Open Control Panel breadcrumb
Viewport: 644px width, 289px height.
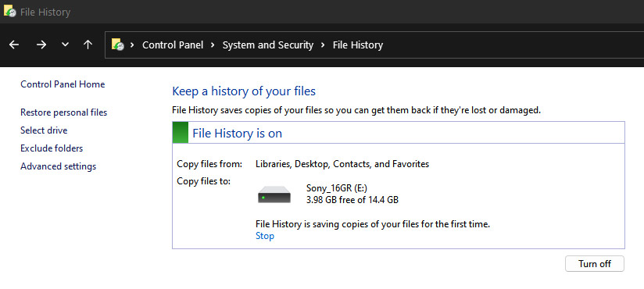coord(173,45)
